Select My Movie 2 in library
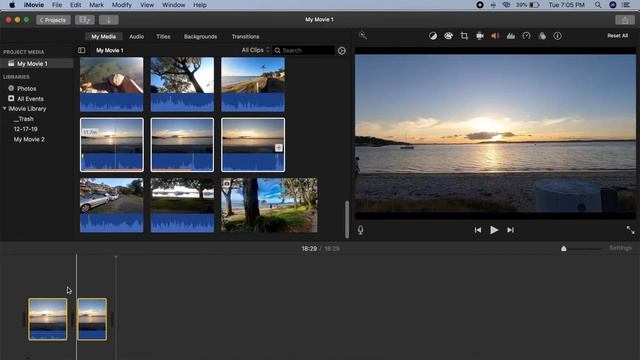640x360 pixels. [29, 139]
